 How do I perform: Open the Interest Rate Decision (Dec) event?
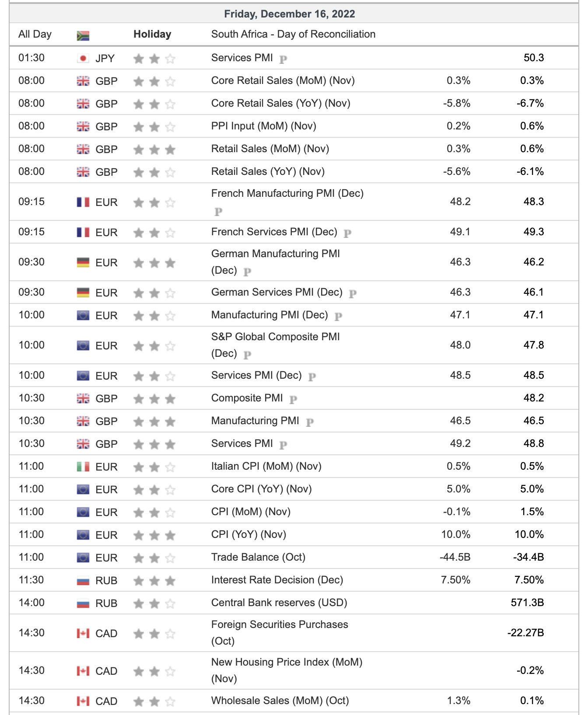[x=277, y=580]
